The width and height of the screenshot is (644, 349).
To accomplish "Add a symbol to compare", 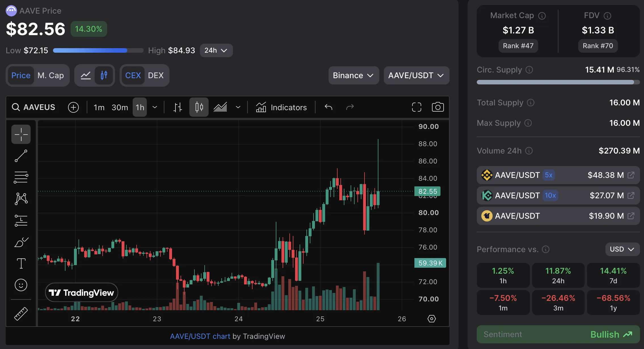I will click(x=73, y=107).
